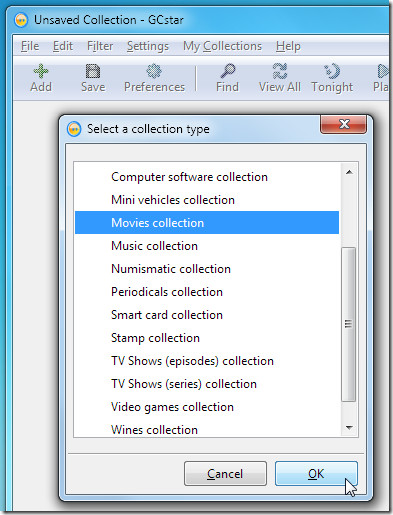Confirm selection with the OK button
This screenshot has height=515, width=393.
pos(316,473)
